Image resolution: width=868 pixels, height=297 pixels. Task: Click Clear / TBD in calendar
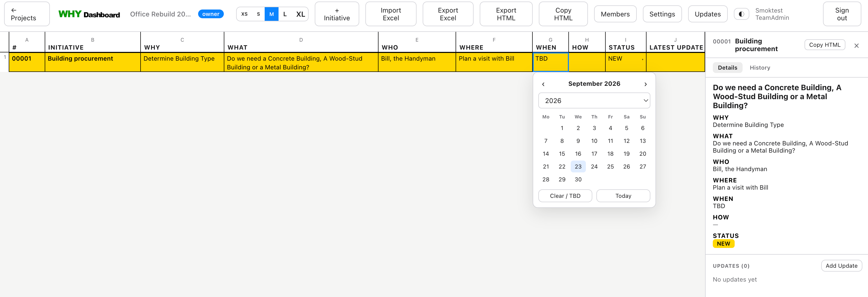(x=565, y=196)
